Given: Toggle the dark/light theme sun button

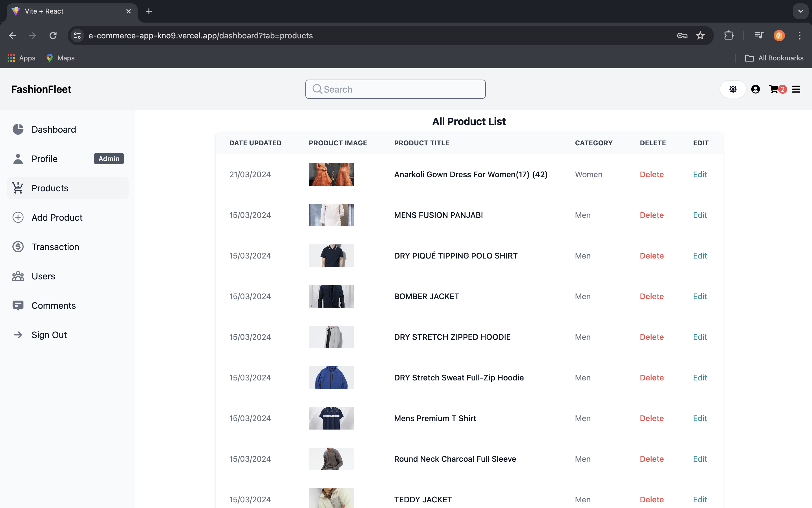Looking at the screenshot, I should [733, 89].
